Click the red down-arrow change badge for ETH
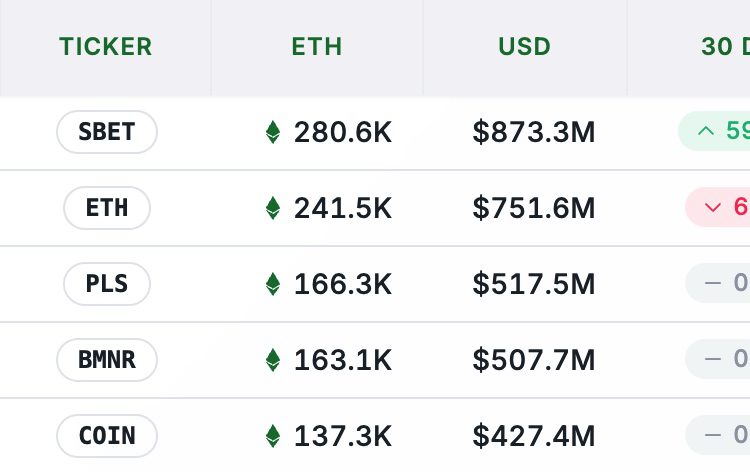 point(719,207)
